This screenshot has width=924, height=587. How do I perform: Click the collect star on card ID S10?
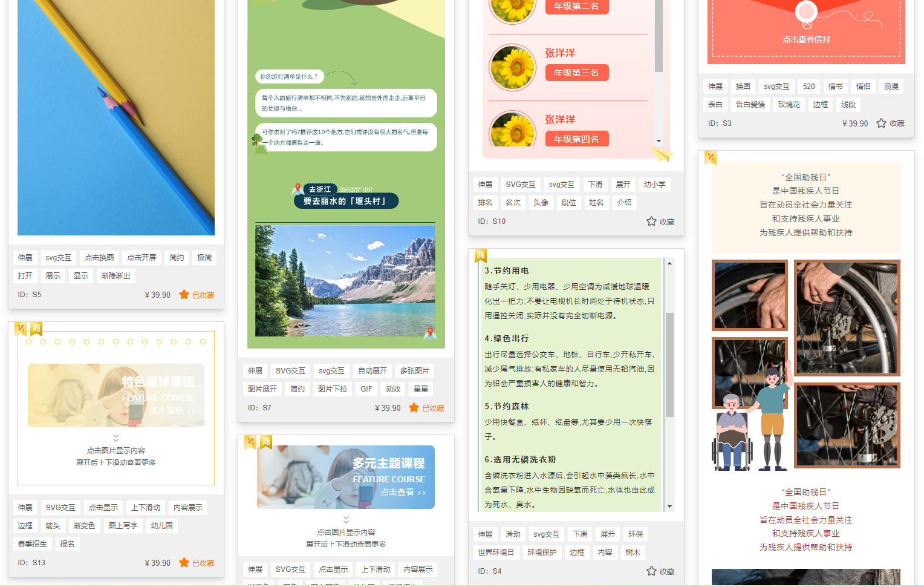[x=651, y=221]
